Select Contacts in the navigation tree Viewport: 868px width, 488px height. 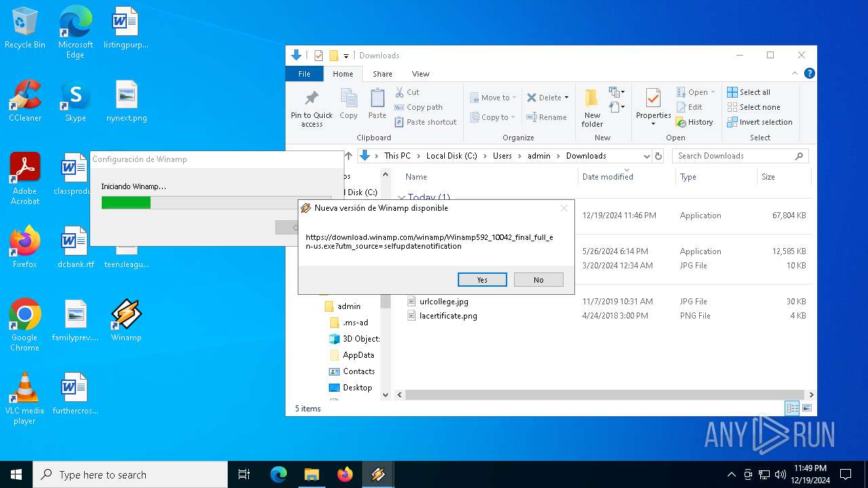click(x=351, y=371)
